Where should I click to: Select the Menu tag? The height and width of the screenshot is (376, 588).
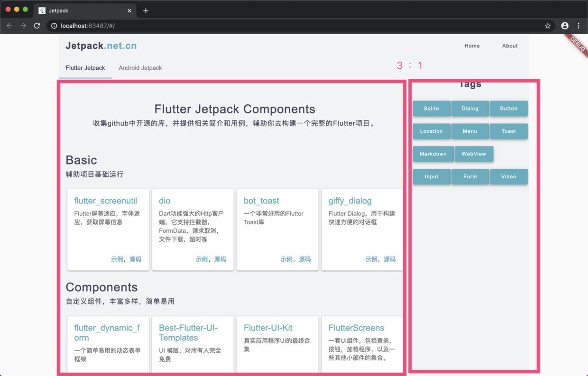(470, 131)
